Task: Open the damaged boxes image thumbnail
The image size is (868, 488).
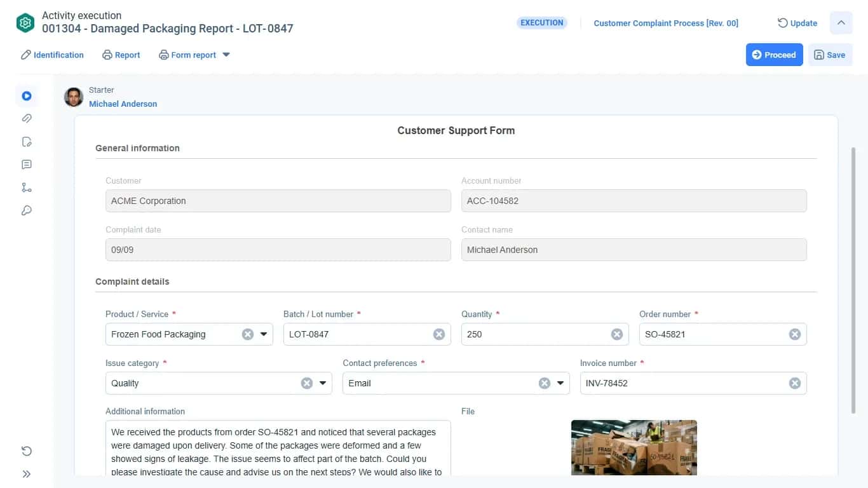Action: point(634,447)
